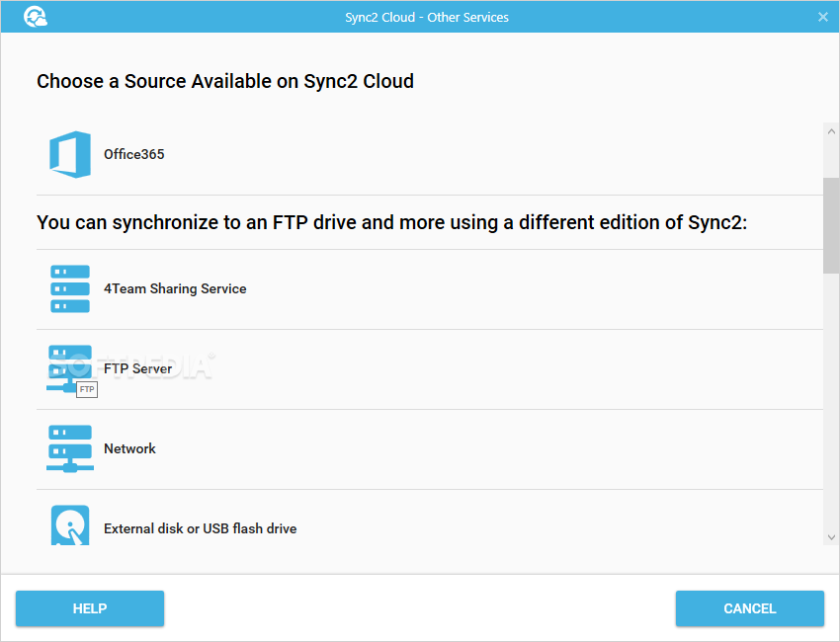840x642 pixels.
Task: Click the scrollbar up arrow
Action: [x=831, y=131]
